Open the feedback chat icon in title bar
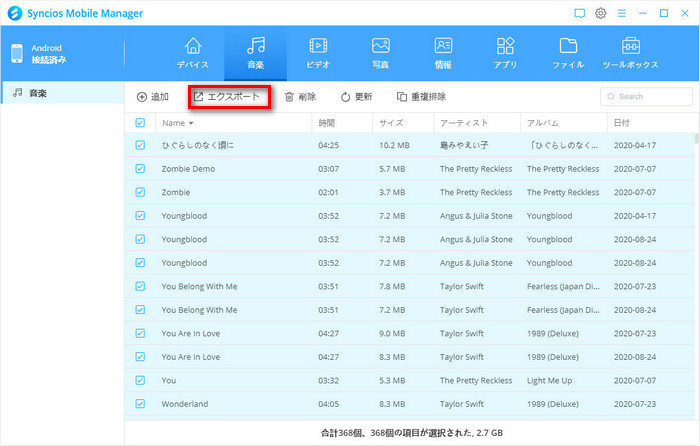Screen dimensions: 700x446 tap(579, 13)
